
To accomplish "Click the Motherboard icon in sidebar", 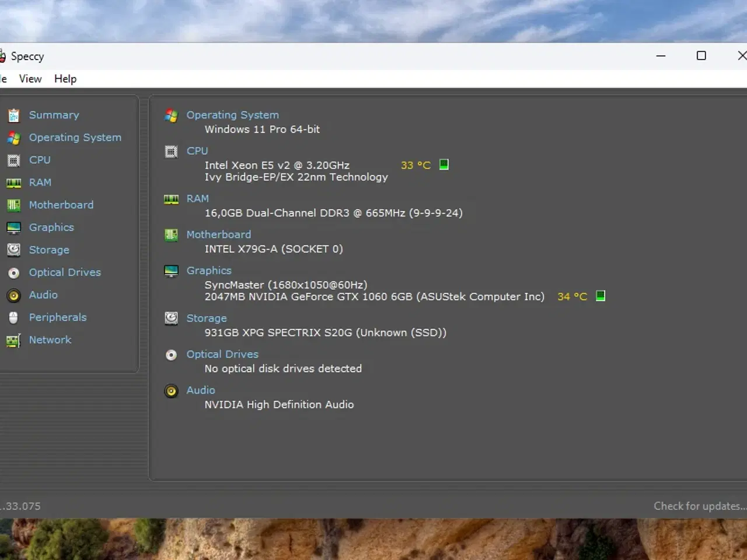I will (x=13, y=205).
